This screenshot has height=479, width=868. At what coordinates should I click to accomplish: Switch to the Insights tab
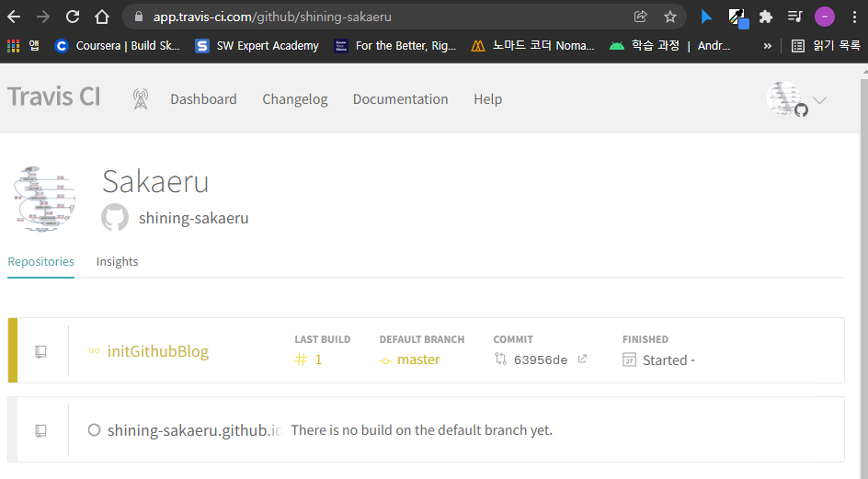117,261
